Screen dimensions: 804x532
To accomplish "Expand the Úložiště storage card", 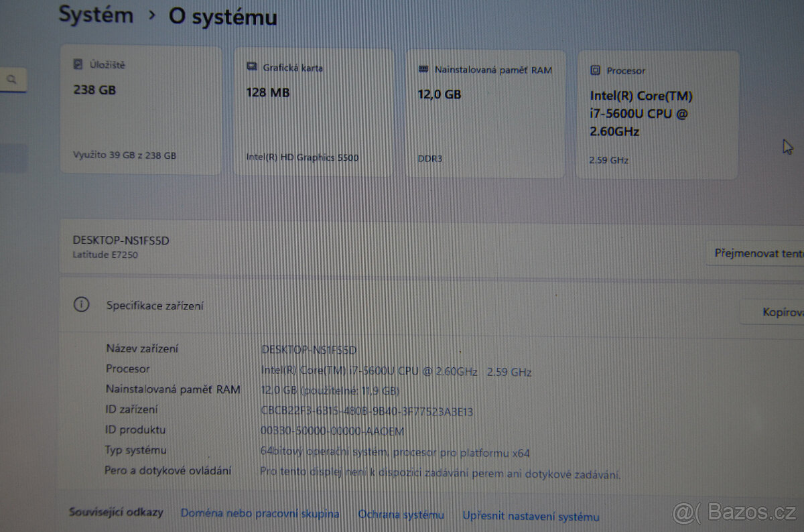I will pos(141,111).
